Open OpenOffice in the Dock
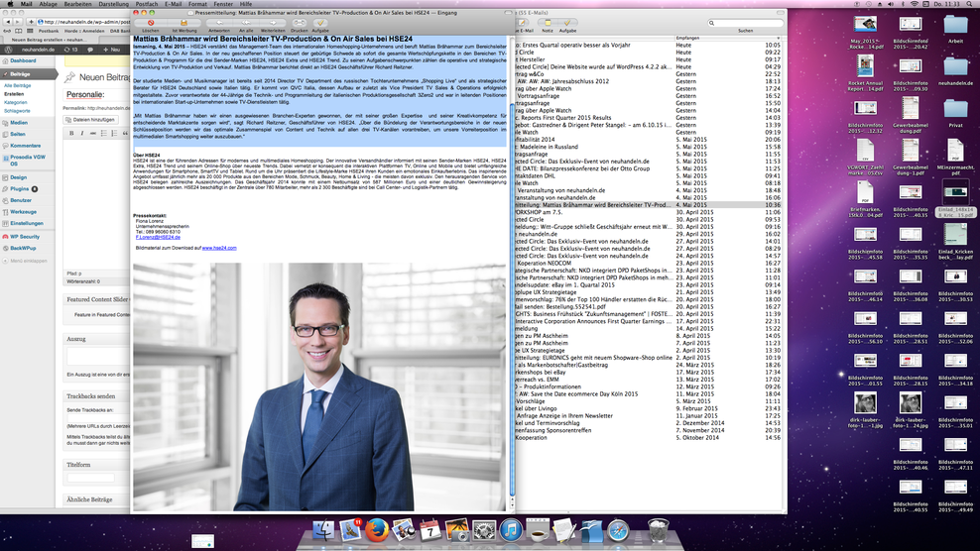The height and width of the screenshot is (551, 980). [591, 530]
